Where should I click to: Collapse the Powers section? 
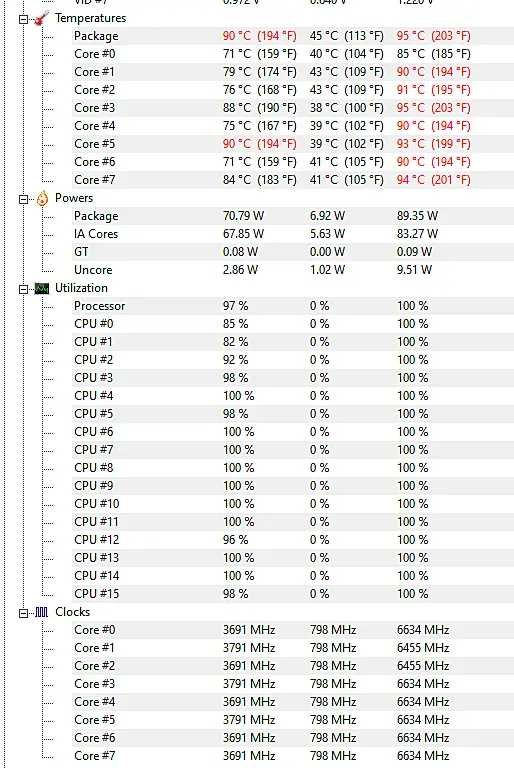click(x=24, y=199)
